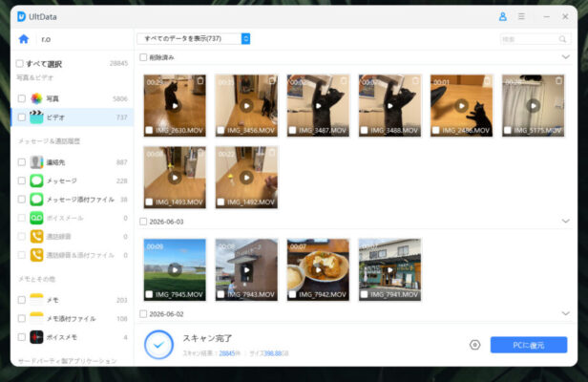Check the ビデオ category checkbox
Image resolution: width=588 pixels, height=382 pixels.
(x=22, y=117)
